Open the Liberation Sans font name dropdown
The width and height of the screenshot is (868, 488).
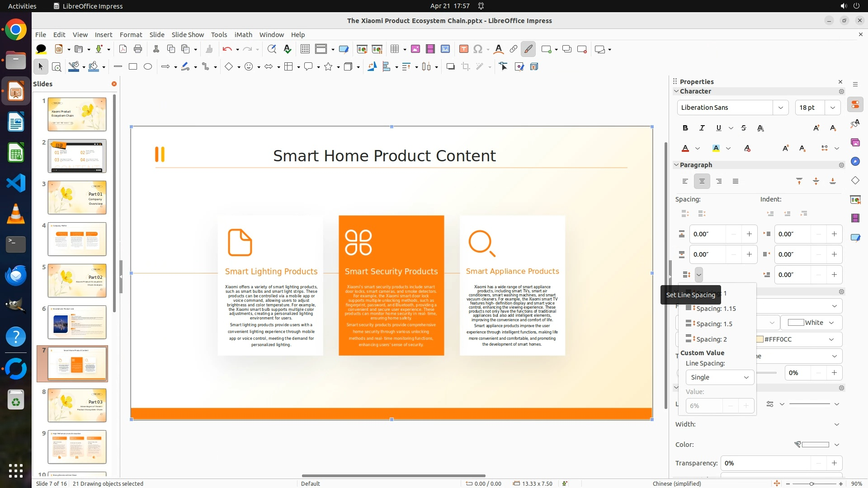click(x=781, y=108)
